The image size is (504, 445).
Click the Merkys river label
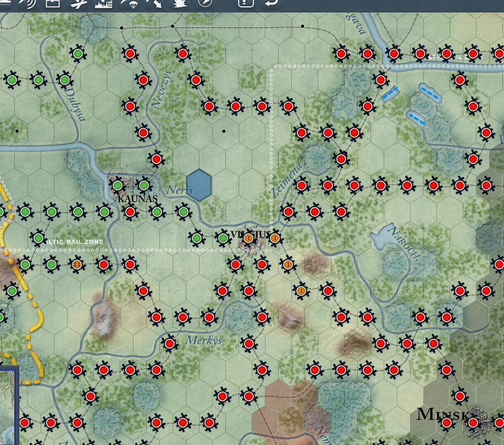tap(204, 340)
